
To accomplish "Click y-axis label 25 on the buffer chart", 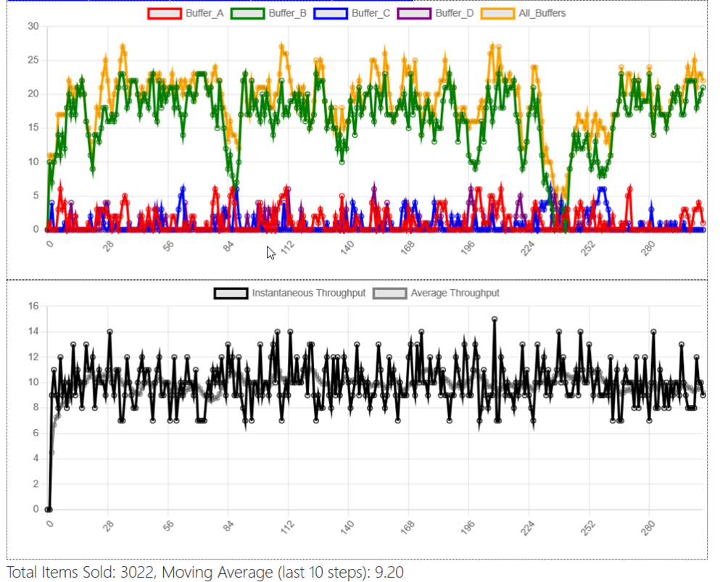I will (33, 60).
